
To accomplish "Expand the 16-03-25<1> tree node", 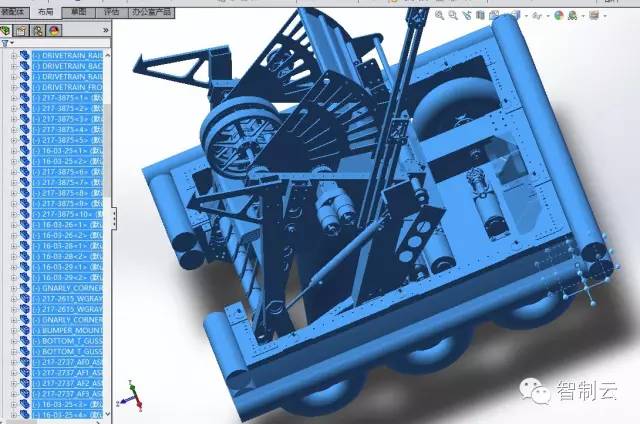I will pos(14,151).
